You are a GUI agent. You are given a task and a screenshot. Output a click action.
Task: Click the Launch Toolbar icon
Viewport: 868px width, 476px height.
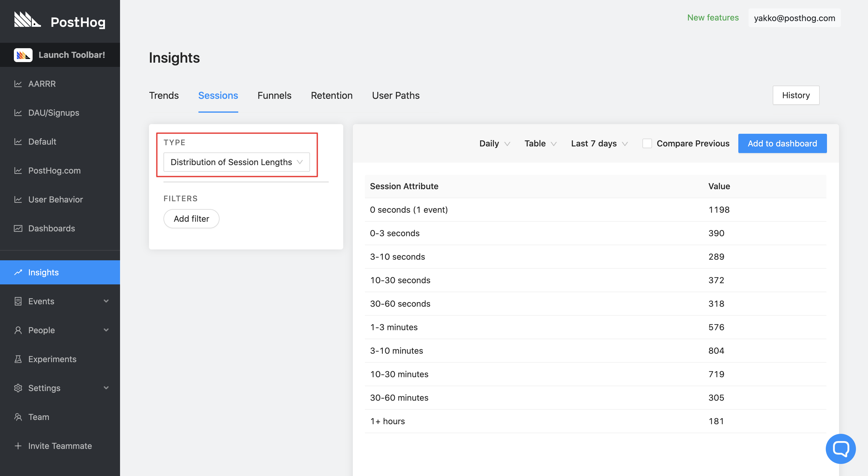coord(23,55)
